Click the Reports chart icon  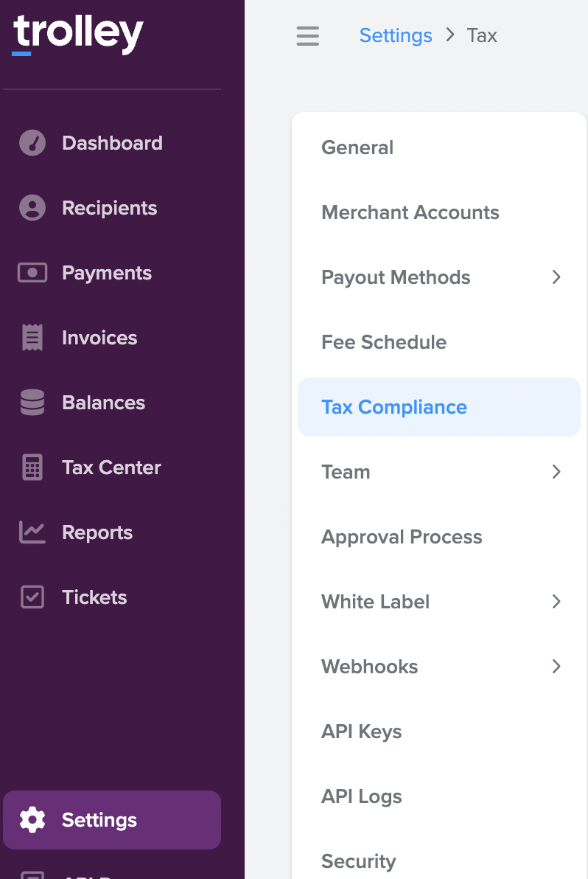[32, 532]
